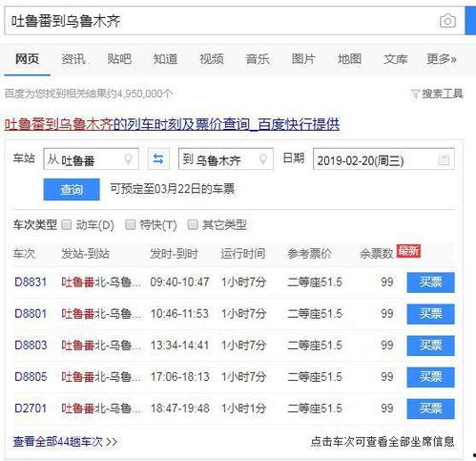Click duration text 1小时1分
The height and width of the screenshot is (461, 476).
243,409
